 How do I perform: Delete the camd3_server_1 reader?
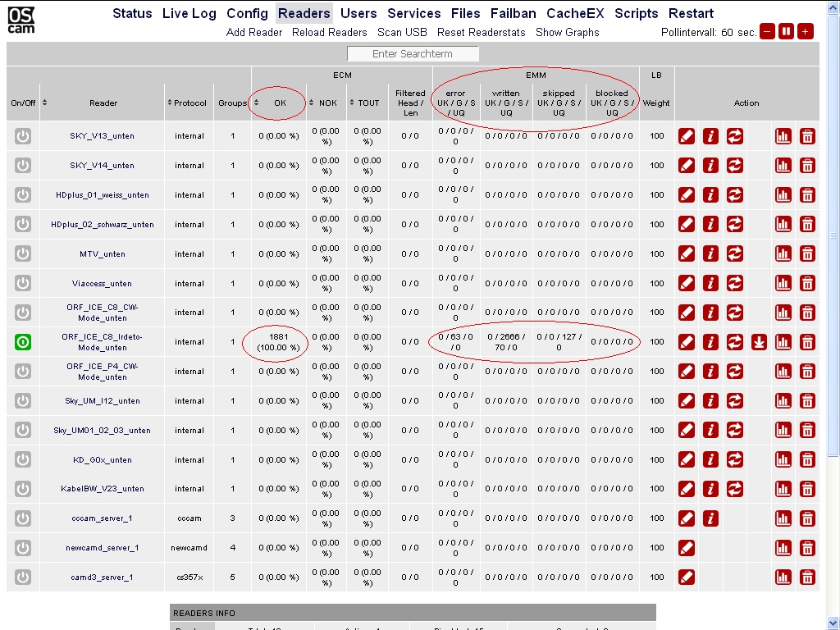(807, 577)
